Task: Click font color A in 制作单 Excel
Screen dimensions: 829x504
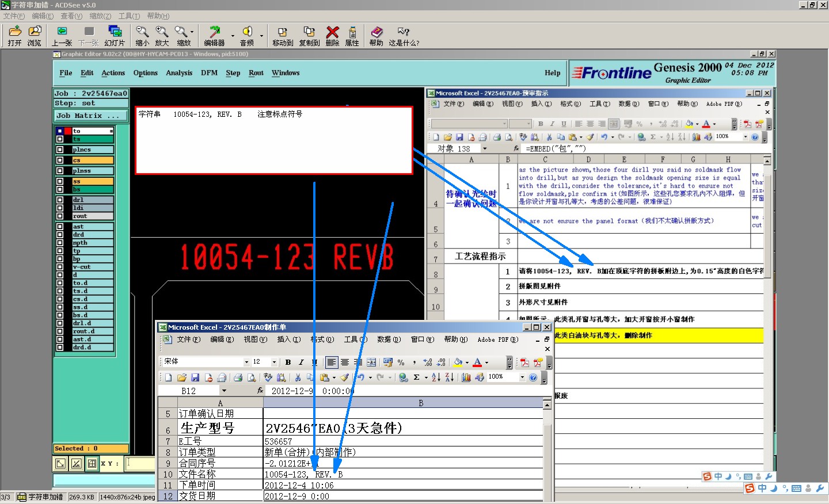Action: (477, 362)
